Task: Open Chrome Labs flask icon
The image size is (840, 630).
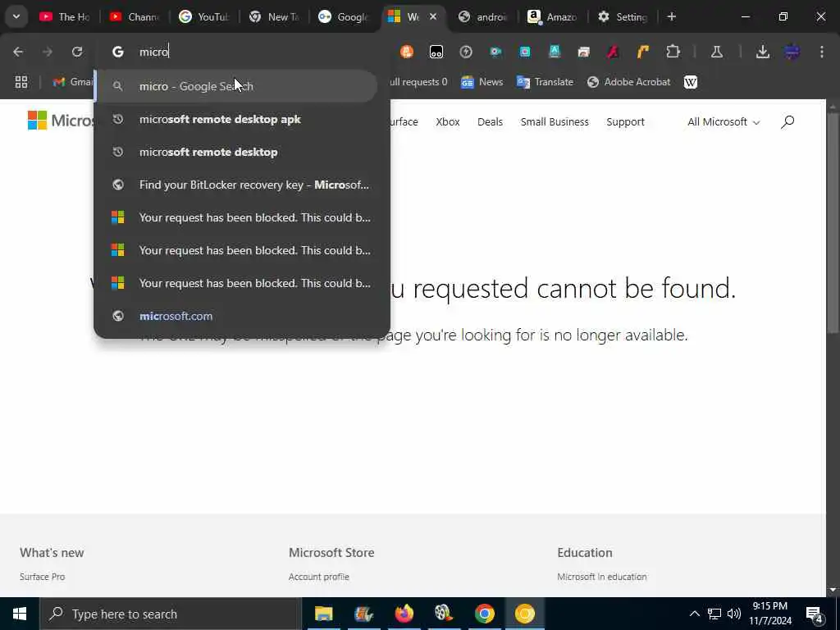Action: click(716, 52)
